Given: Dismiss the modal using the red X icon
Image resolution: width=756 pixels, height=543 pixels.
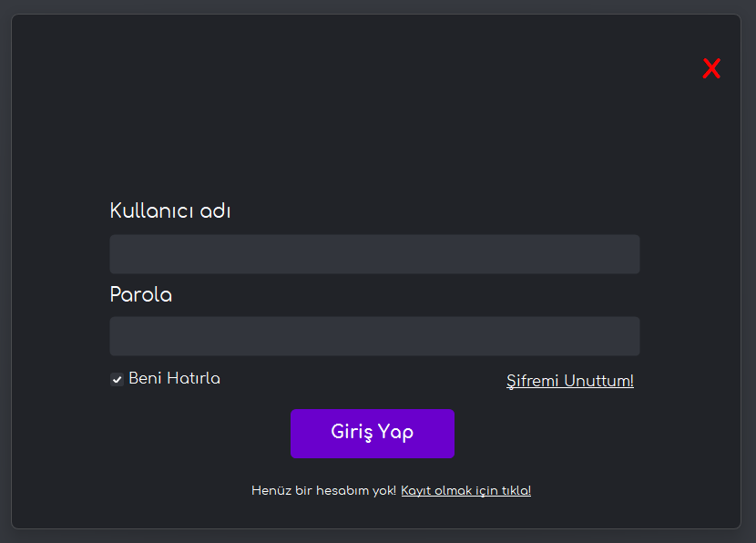Looking at the screenshot, I should pos(711,68).
